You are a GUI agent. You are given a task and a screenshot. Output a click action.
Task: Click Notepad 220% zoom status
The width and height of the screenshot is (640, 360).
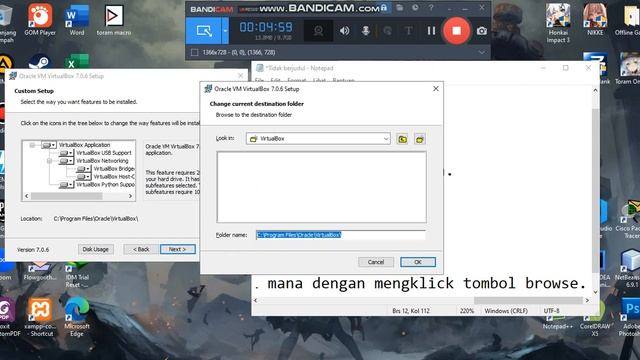(x=467, y=311)
